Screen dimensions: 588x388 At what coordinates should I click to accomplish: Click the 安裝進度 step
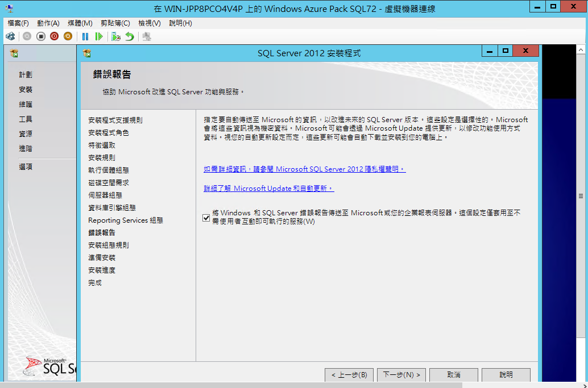[x=102, y=270]
